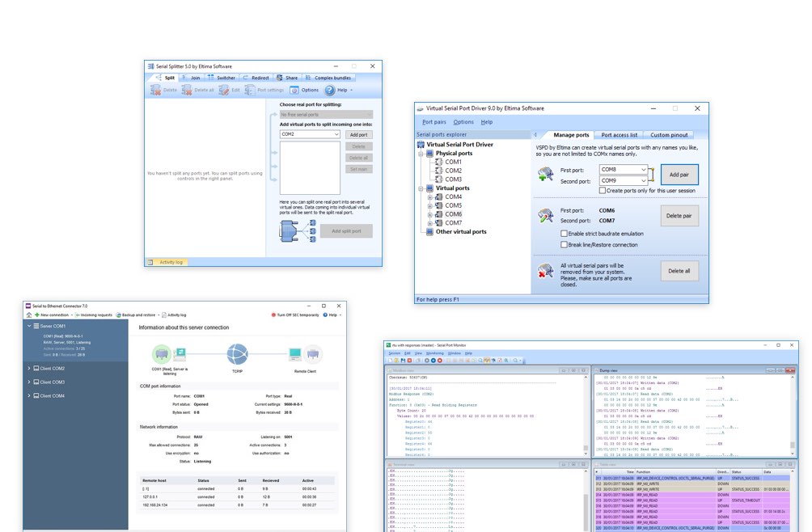This screenshot has height=532, width=812.
Task: Select Other virtual ports in VSPD tree
Action: click(456, 232)
